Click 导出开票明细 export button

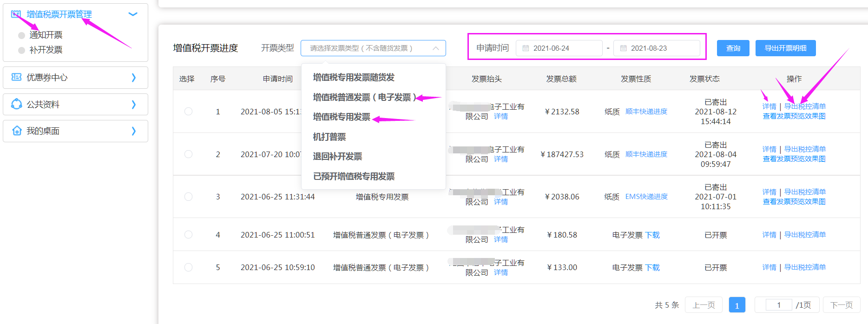(x=785, y=48)
